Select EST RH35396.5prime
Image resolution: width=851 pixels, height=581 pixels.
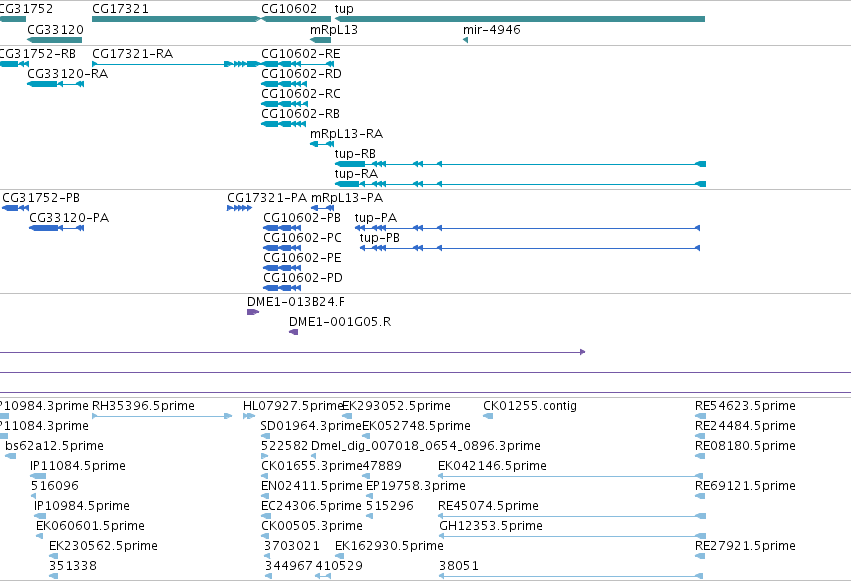tap(162, 416)
